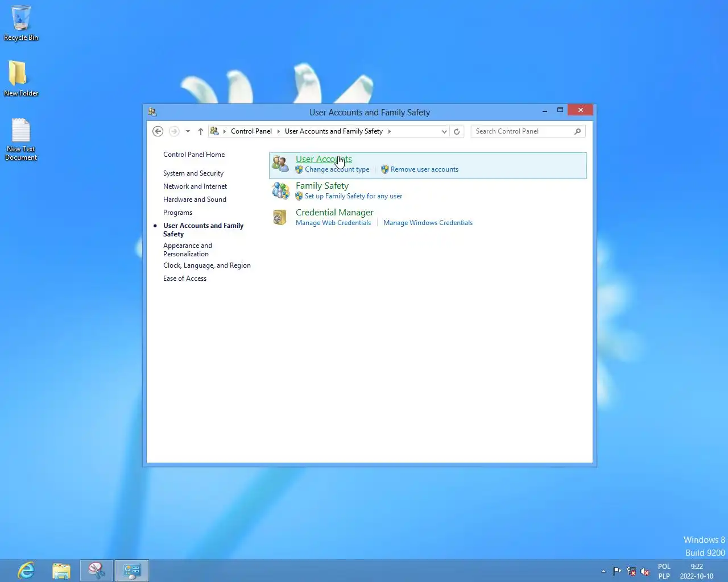This screenshot has width=728, height=582.
Task: Open System and Security category
Action: (x=193, y=173)
